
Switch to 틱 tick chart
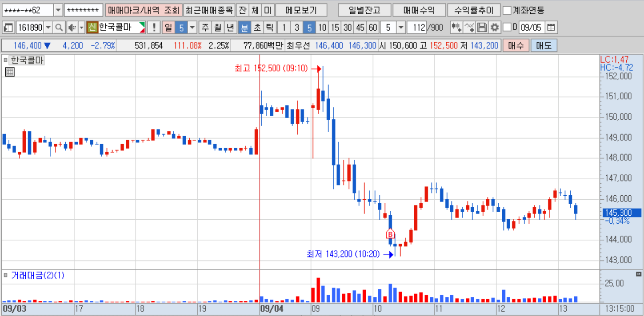(x=269, y=28)
